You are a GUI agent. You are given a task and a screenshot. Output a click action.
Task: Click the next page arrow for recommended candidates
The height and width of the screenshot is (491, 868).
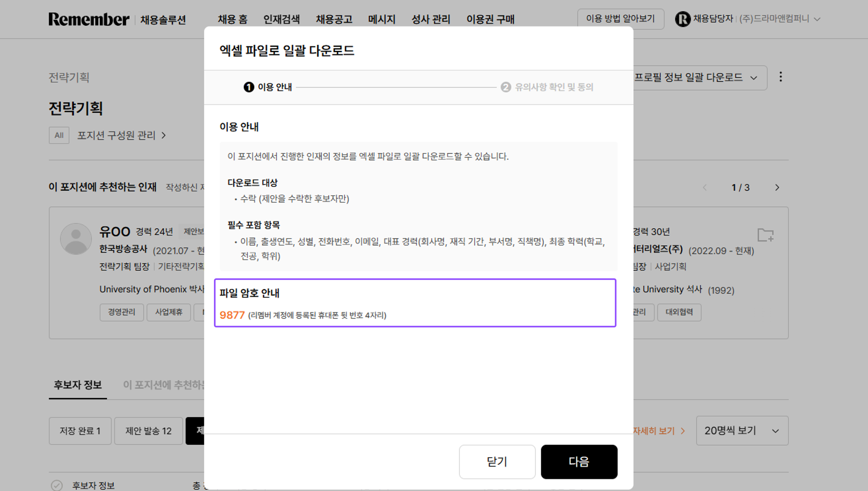pyautogui.click(x=777, y=188)
